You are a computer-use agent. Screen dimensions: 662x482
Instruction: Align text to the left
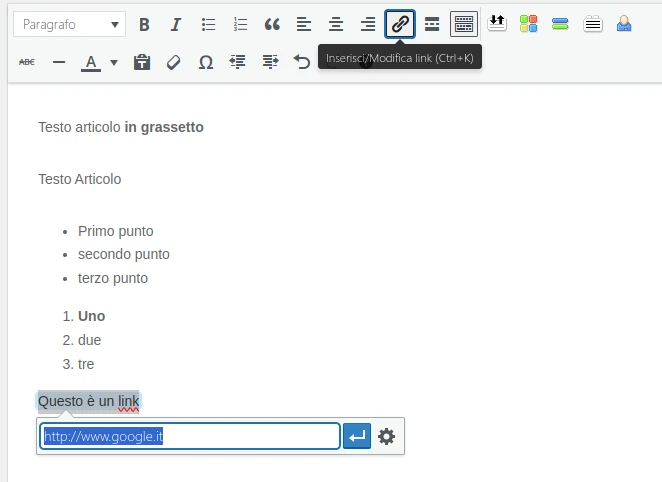point(304,24)
